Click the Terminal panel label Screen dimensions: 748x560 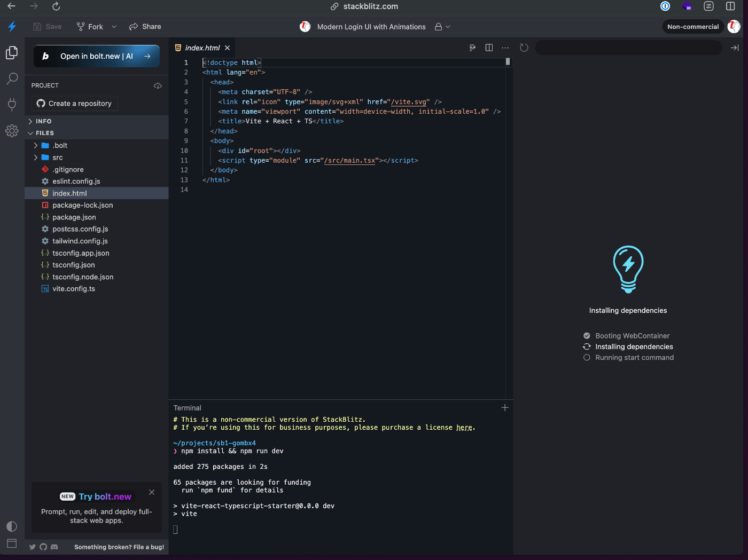(187, 408)
